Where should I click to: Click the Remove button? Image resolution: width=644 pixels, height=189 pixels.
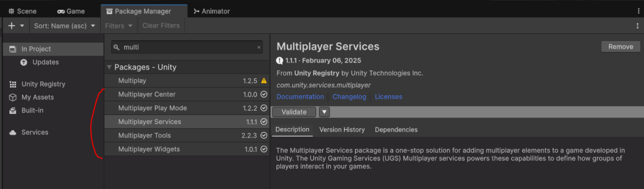pos(621,46)
